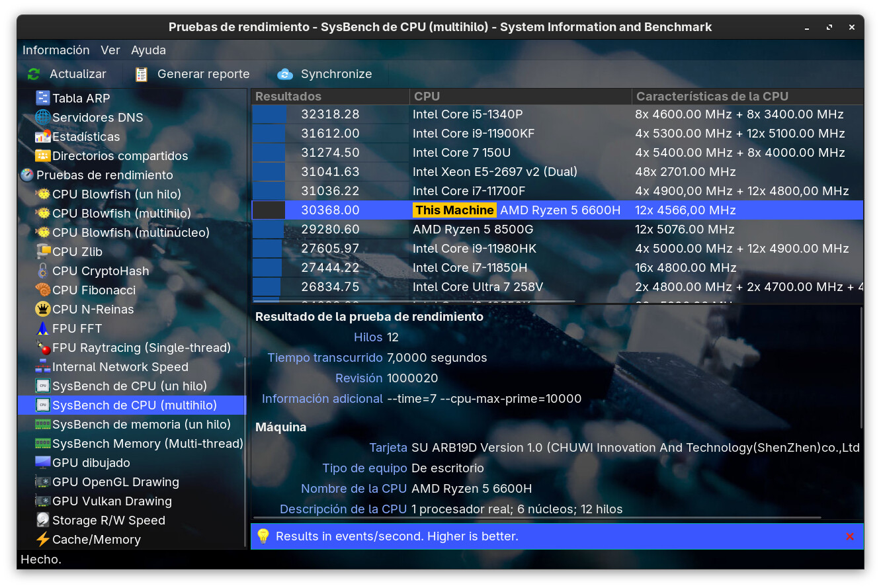This screenshot has width=881, height=588.
Task: Open the Información menu
Action: [x=56, y=50]
